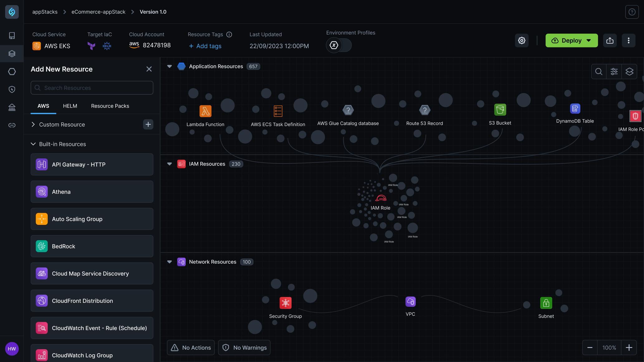Select the Route 53 Record node
644x362 pixels.
424,110
